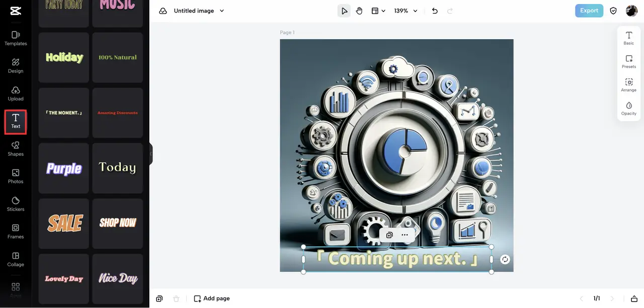
Task: Select the hand pan tool
Action: (x=359, y=11)
